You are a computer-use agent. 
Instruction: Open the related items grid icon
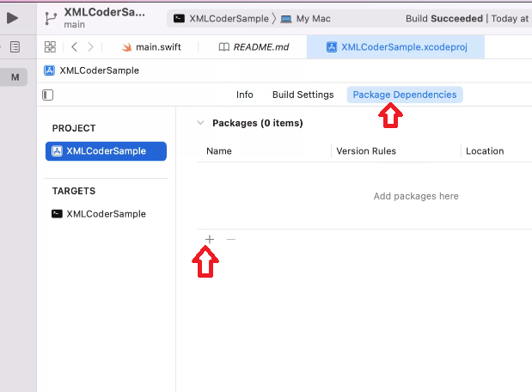click(x=50, y=46)
